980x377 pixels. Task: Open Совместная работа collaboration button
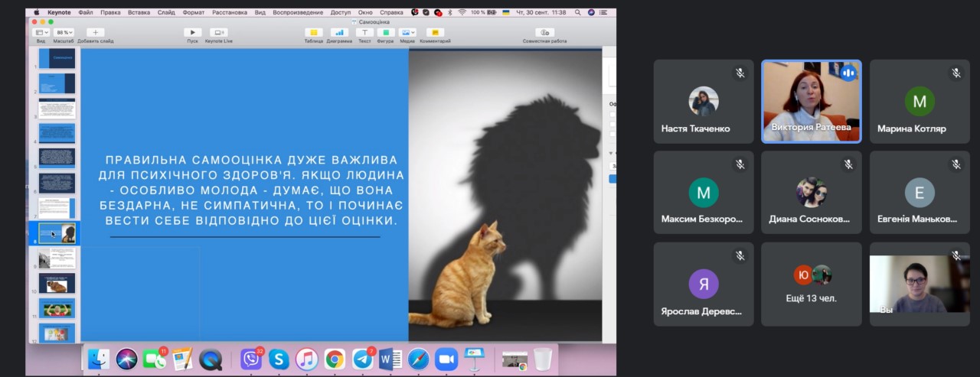coord(544,32)
